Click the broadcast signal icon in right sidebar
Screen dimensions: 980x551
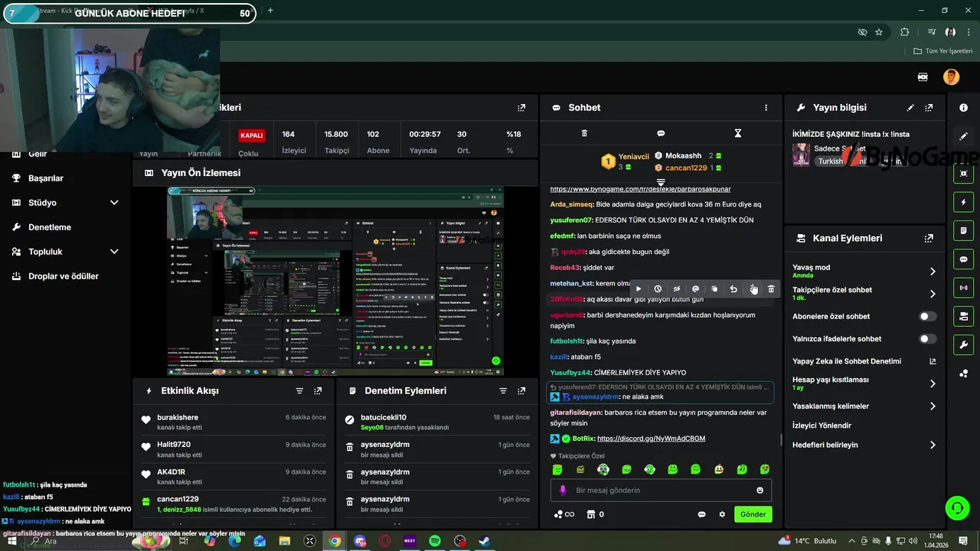[963, 288]
